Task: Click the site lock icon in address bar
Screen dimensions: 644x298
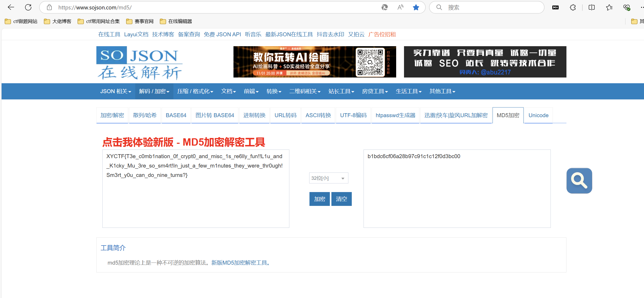Action: point(49,7)
